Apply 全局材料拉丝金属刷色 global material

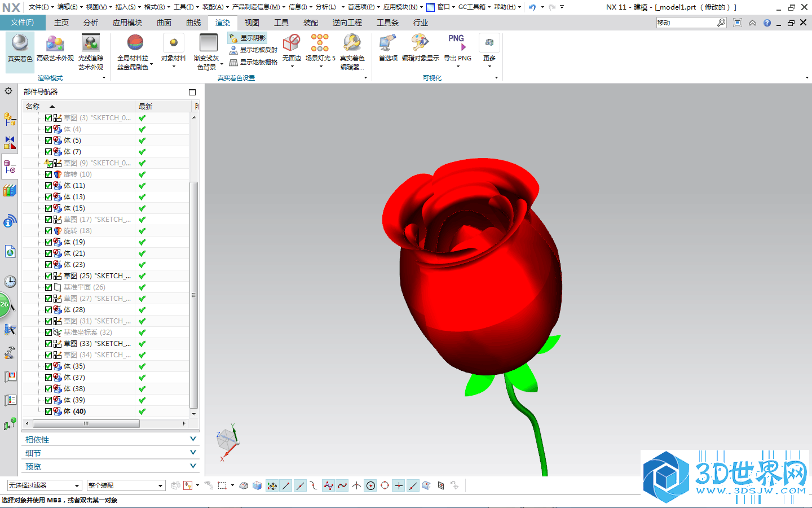coord(133,52)
